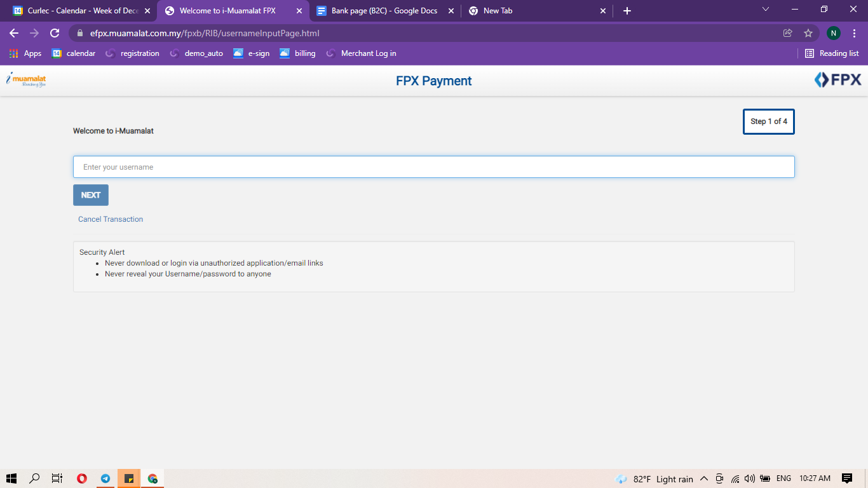Image resolution: width=868 pixels, height=488 pixels.
Task: Click the Security Alert heading text
Action: 102,252
